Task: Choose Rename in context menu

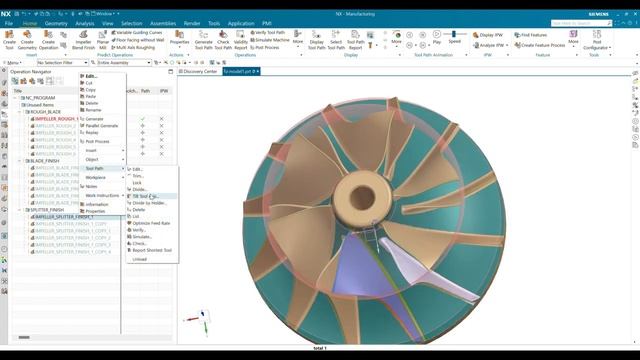Action: [102, 110]
